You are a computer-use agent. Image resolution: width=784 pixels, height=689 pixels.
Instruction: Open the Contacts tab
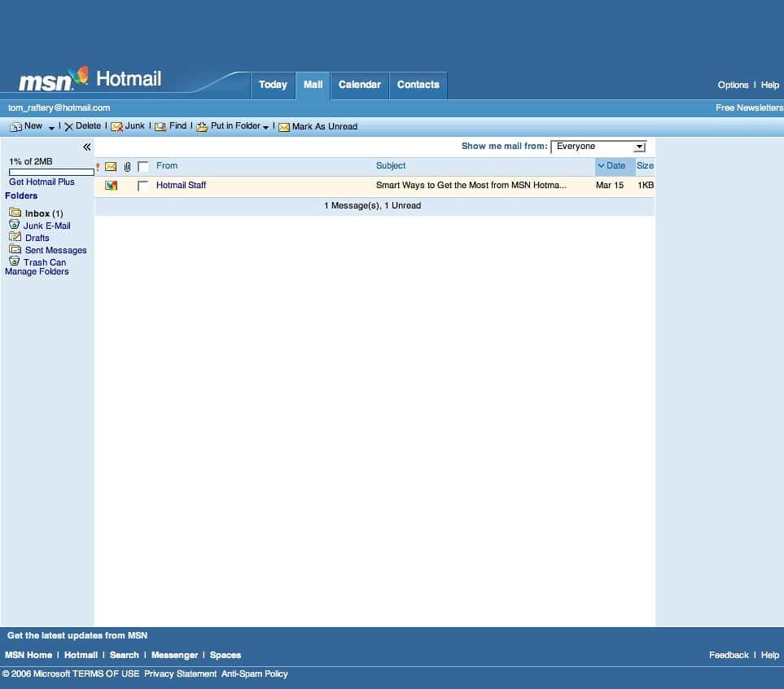418,85
